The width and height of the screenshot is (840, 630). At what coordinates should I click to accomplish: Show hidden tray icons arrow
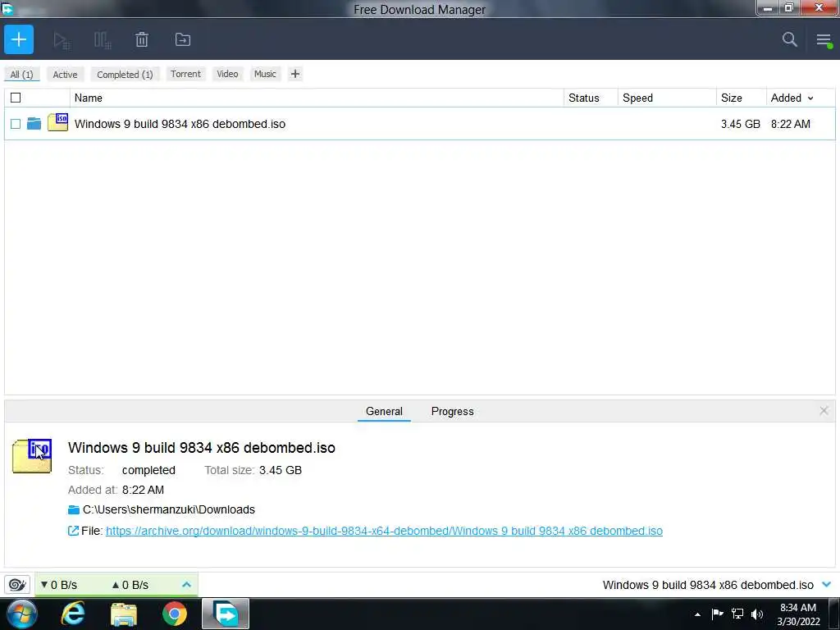[697, 614]
